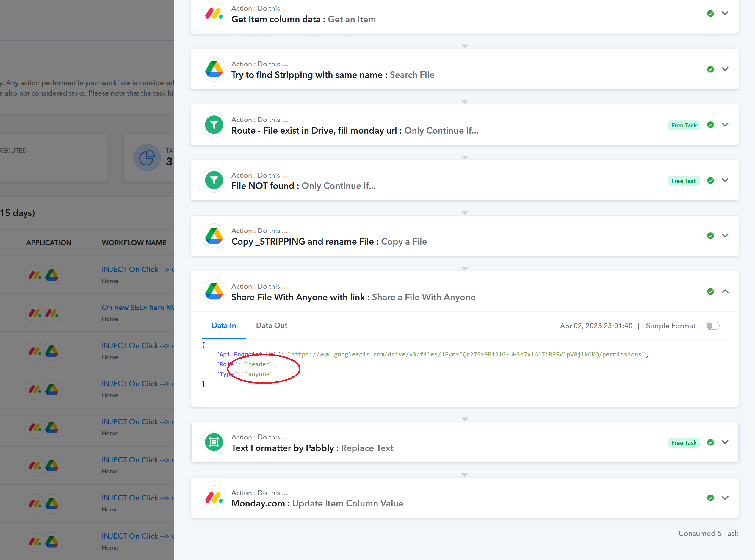The width and height of the screenshot is (755, 560).
Task: Click the "reader" role value in JSON
Action: click(259, 365)
